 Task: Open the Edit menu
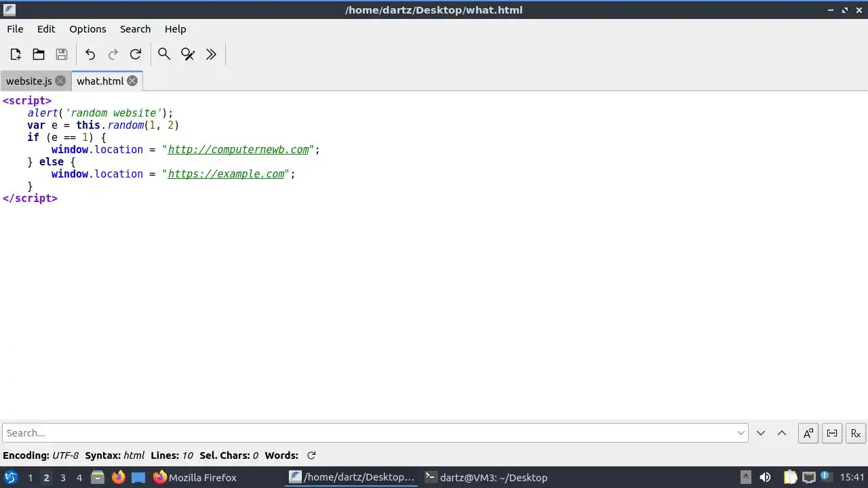tap(46, 29)
